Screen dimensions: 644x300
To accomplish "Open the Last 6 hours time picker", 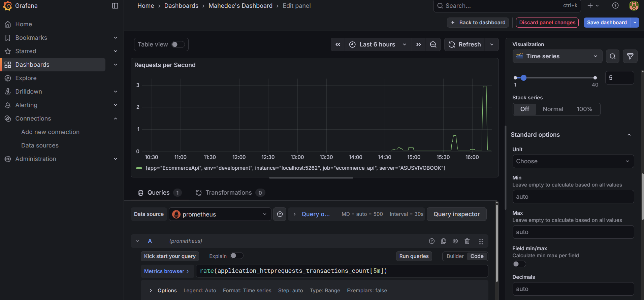I will point(378,44).
